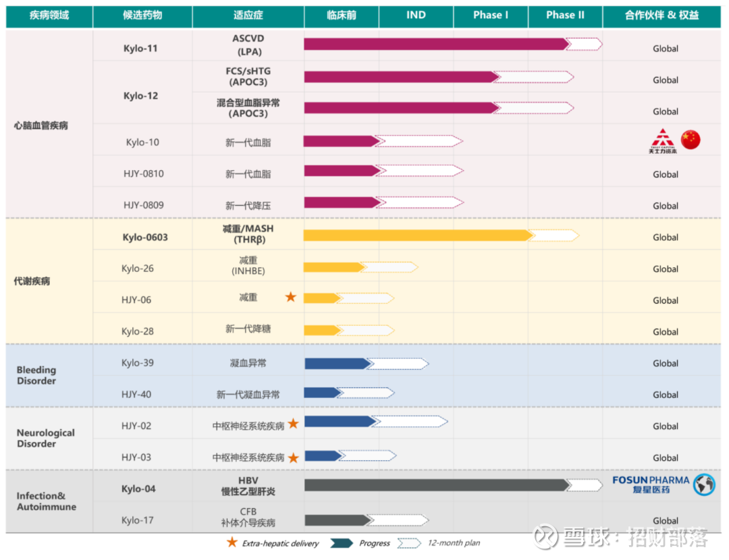Select the Phase II column header

click(x=566, y=16)
